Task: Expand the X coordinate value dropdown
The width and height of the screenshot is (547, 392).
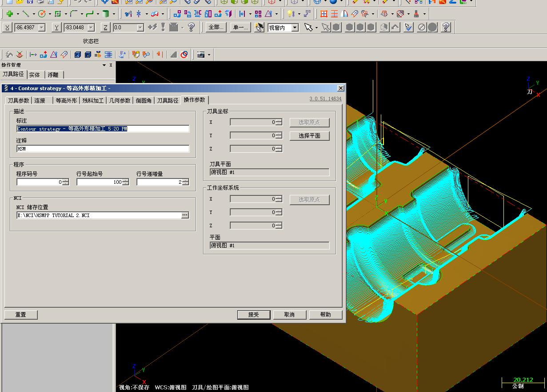Action: coord(42,28)
